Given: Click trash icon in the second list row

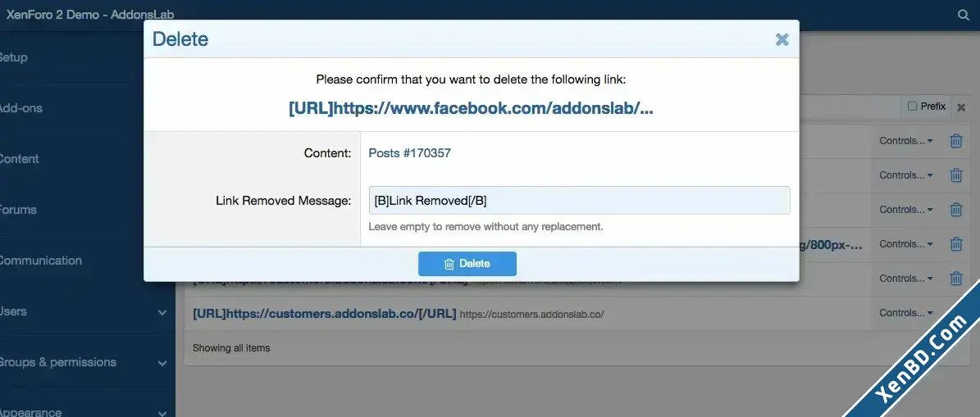Looking at the screenshot, I should (956, 175).
